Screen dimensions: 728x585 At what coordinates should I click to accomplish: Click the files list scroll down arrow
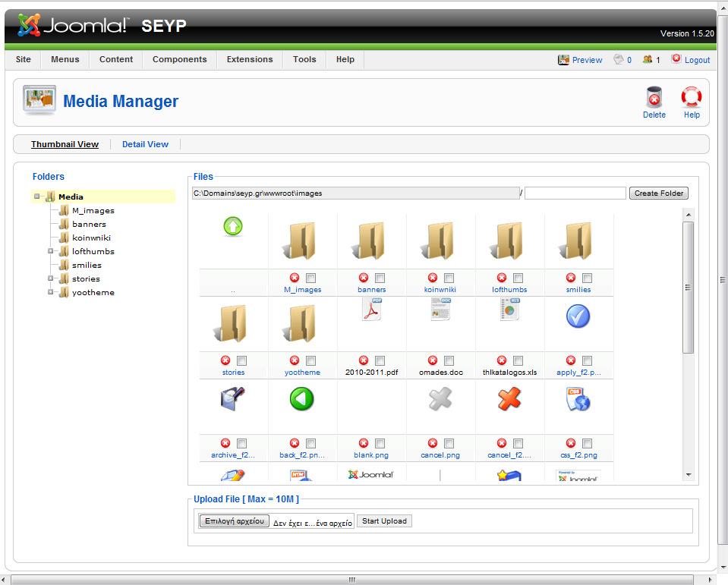point(689,474)
